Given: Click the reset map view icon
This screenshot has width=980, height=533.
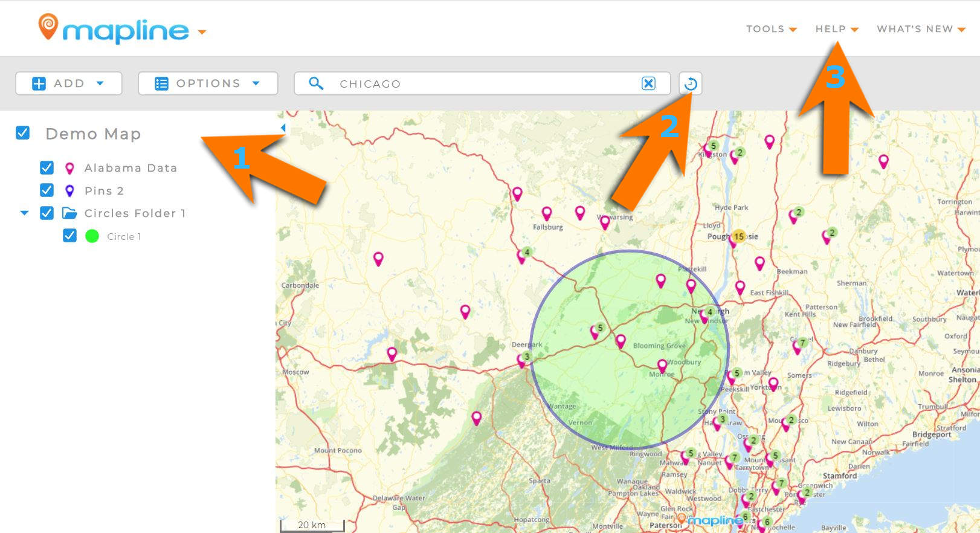Looking at the screenshot, I should [x=691, y=83].
